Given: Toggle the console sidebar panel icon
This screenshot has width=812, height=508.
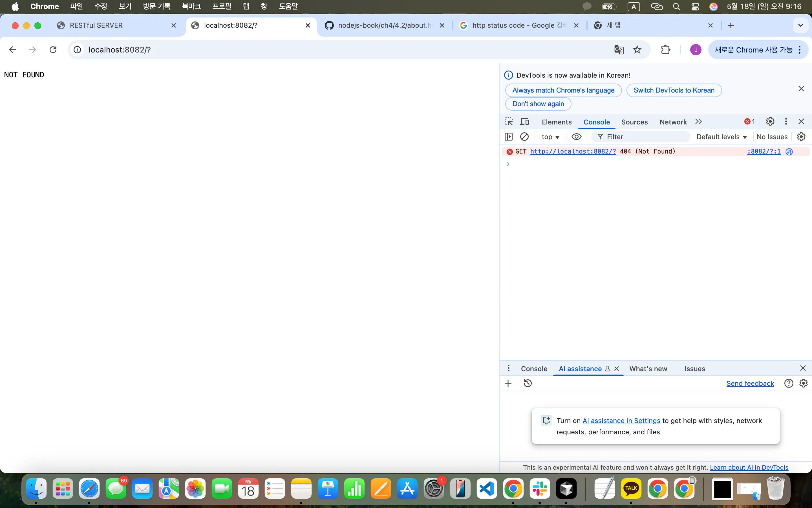Looking at the screenshot, I should [509, 137].
